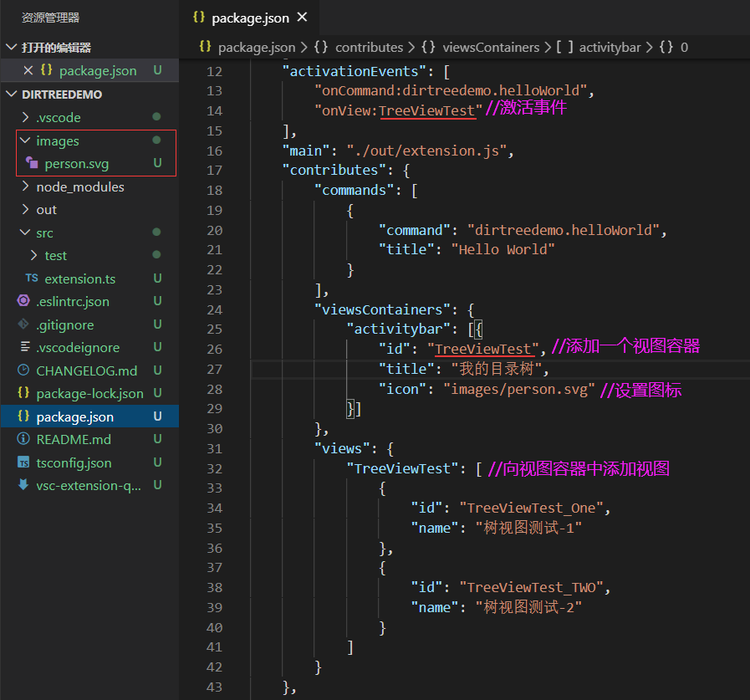Open contributes in the breadcrumb bar

pyautogui.click(x=370, y=47)
